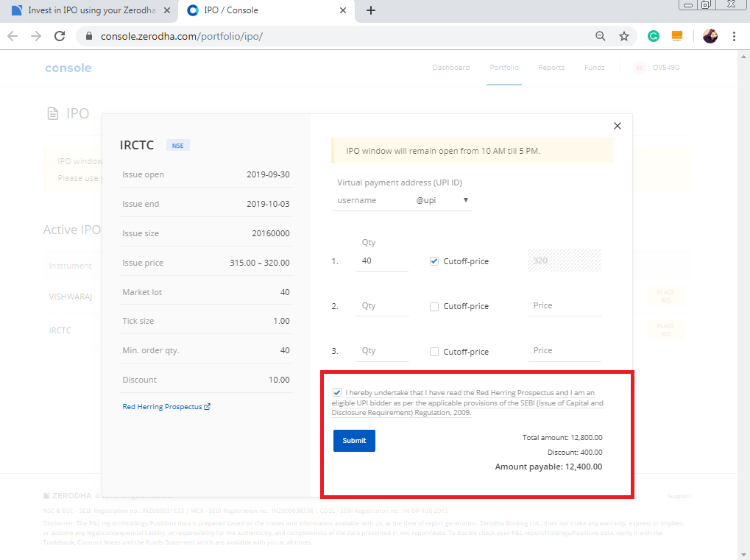
Task: Uncheck Cutoff-price for bid 1
Action: [434, 261]
